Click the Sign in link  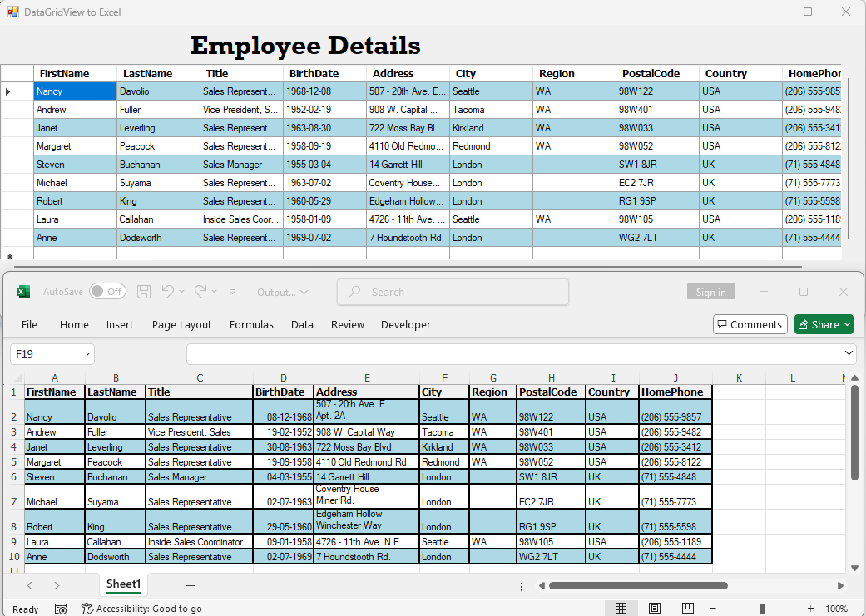[710, 291]
